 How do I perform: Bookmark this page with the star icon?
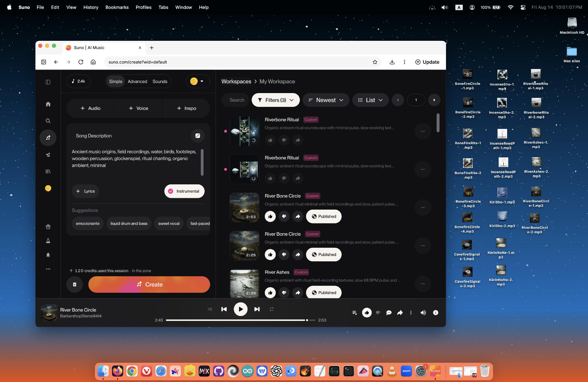tap(375, 62)
